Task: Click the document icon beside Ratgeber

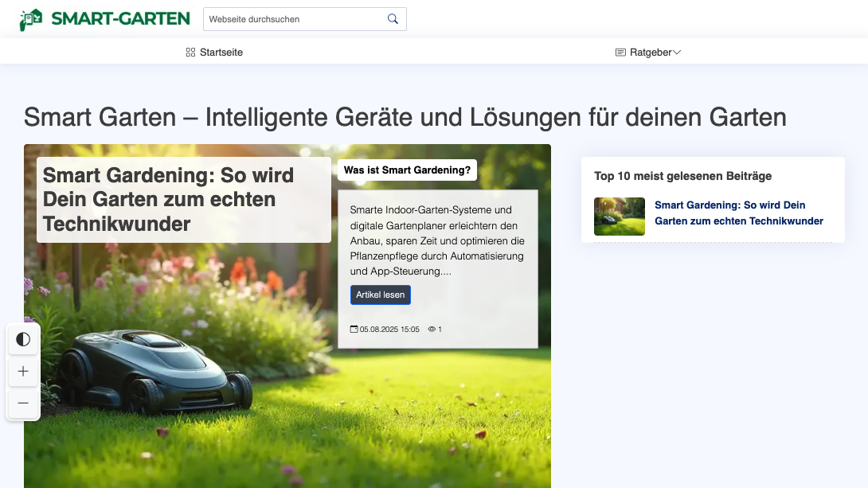Action: [x=620, y=52]
